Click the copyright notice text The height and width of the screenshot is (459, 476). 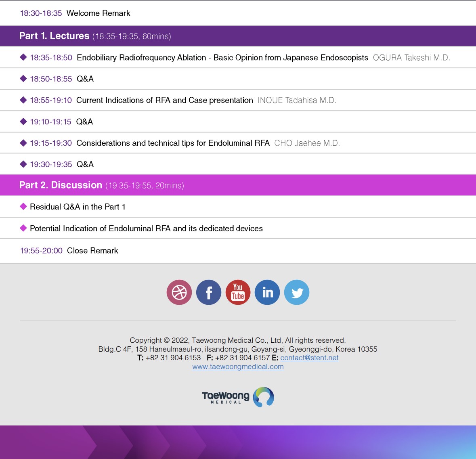(237, 340)
